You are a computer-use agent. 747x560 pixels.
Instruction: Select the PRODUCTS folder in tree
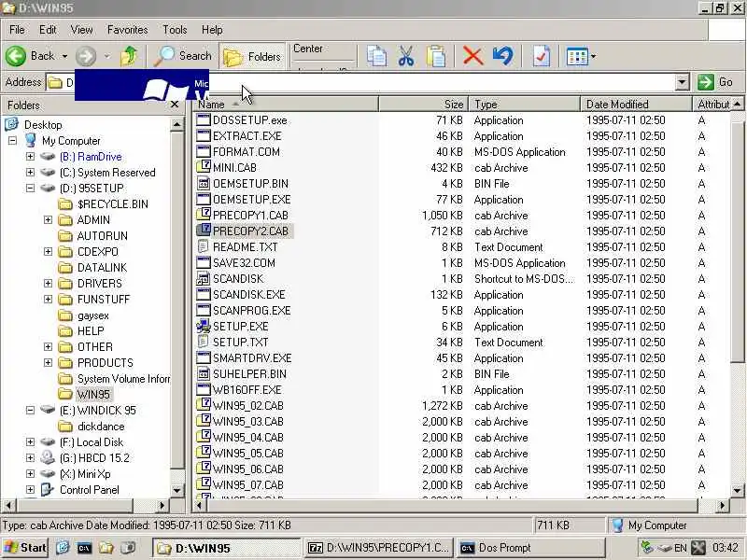tap(106, 362)
